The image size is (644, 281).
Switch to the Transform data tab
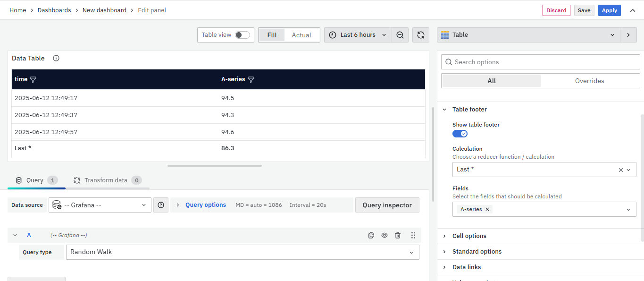[x=106, y=180]
